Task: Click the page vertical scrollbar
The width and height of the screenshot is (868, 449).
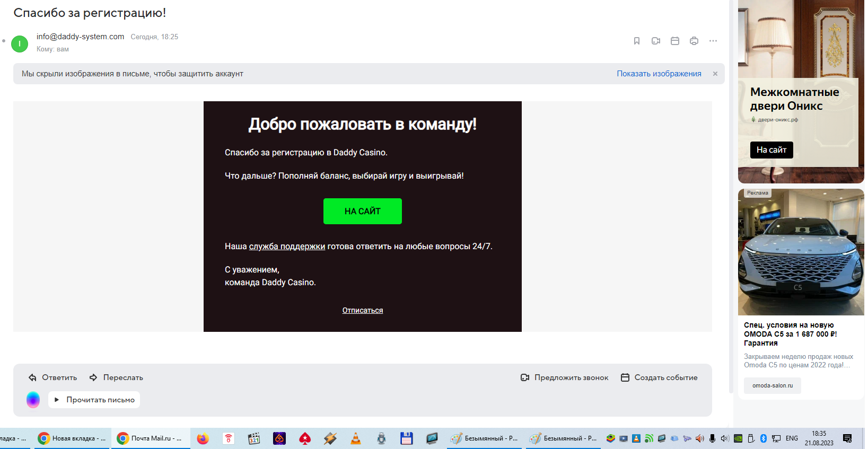Action: pos(731,196)
